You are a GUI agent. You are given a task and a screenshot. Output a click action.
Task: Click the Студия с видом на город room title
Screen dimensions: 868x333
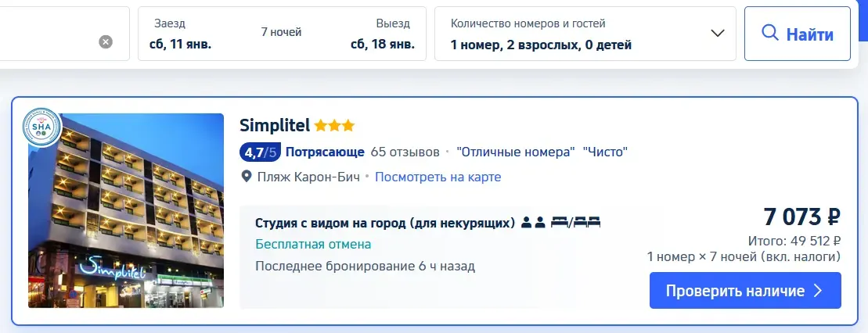385,223
